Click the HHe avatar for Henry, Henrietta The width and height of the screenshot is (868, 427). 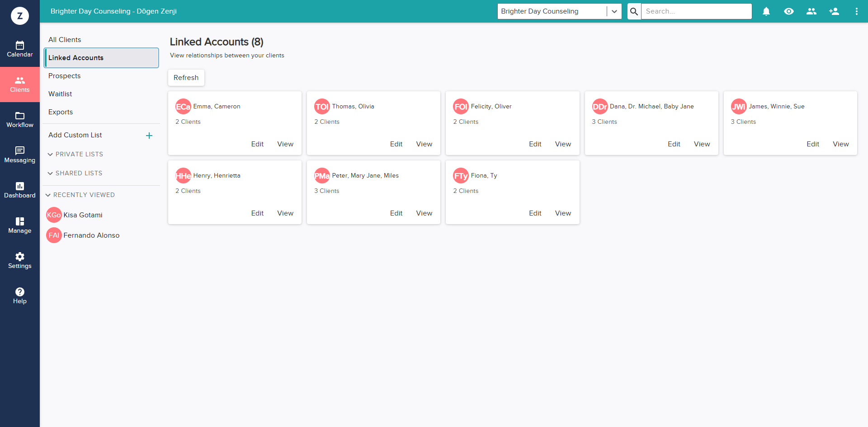(x=183, y=176)
